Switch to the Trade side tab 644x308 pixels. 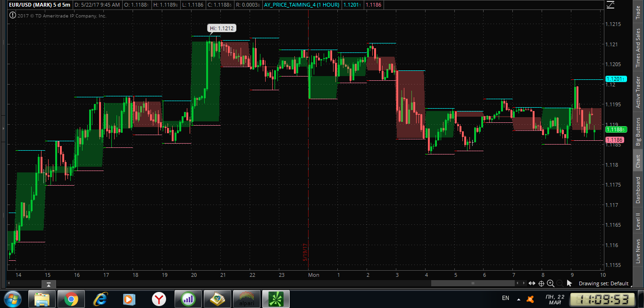point(638,12)
